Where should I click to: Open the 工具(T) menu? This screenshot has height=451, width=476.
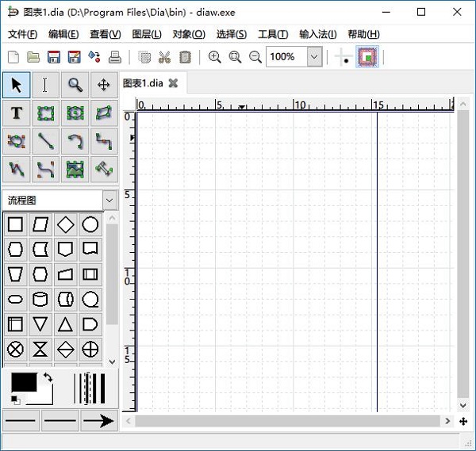point(273,34)
